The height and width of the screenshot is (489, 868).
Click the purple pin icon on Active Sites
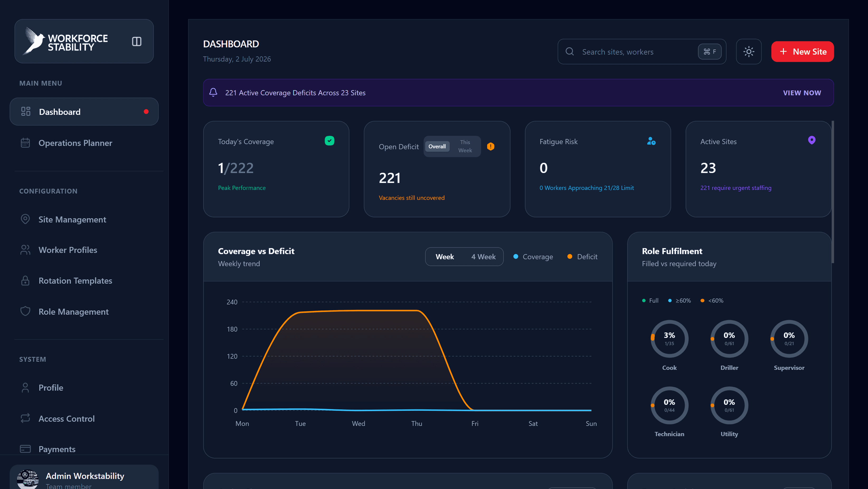click(812, 140)
